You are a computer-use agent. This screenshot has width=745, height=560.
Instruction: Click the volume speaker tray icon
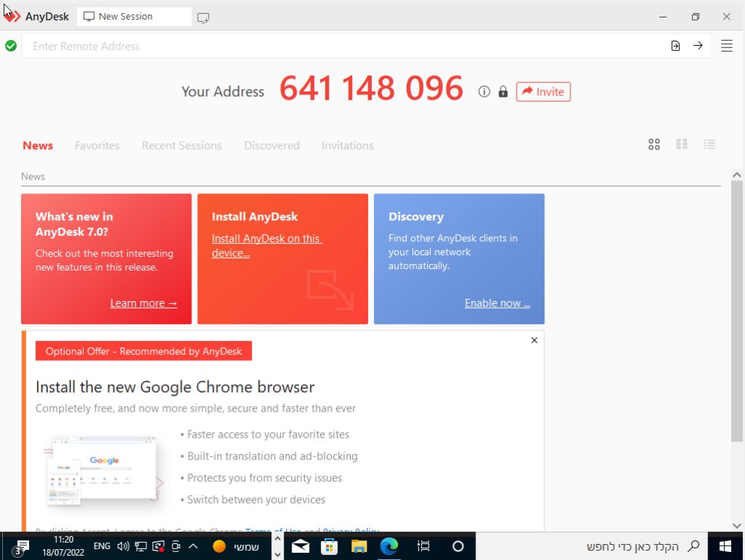(x=123, y=546)
